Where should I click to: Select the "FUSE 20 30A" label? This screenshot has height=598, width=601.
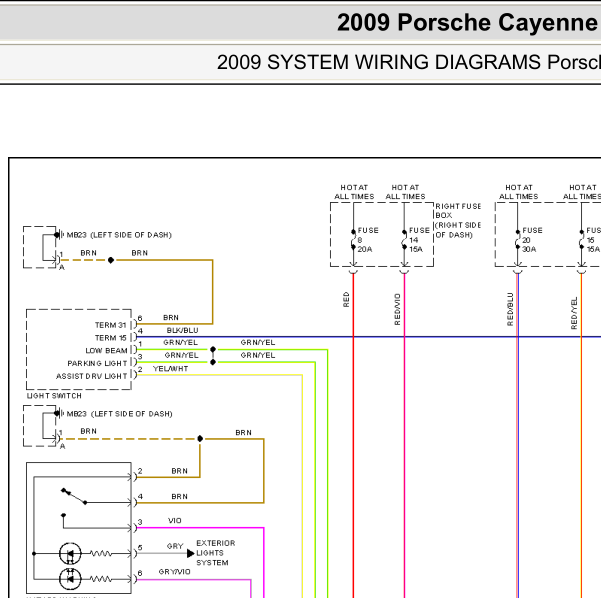(x=532, y=240)
